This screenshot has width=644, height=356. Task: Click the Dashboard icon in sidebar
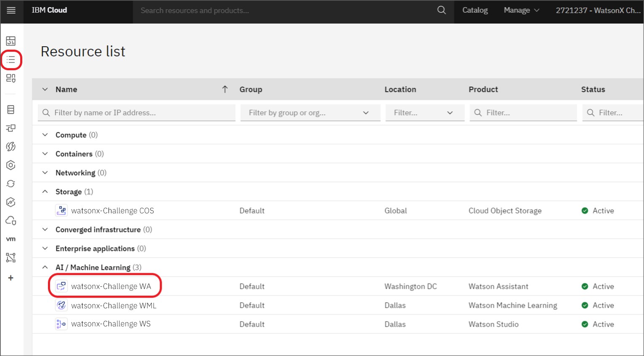(11, 41)
